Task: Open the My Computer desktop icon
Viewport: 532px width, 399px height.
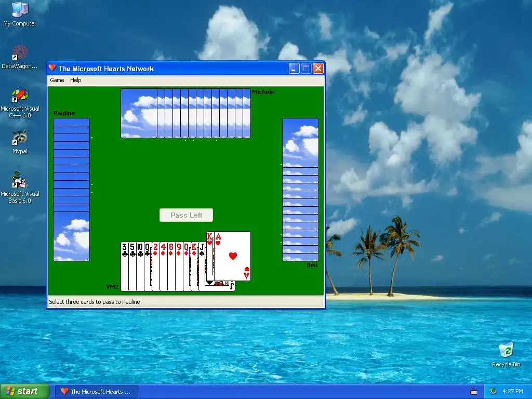Action: coord(20,14)
